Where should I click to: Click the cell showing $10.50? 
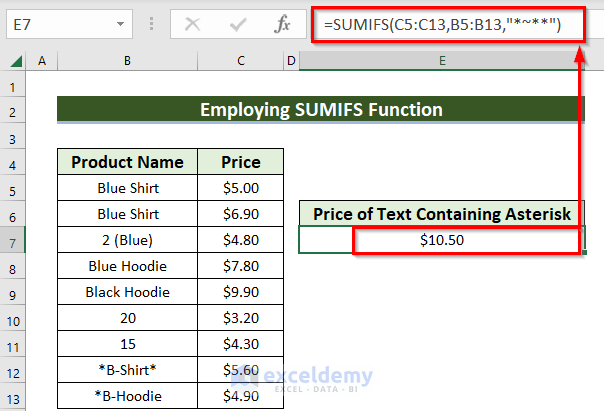coord(441,240)
